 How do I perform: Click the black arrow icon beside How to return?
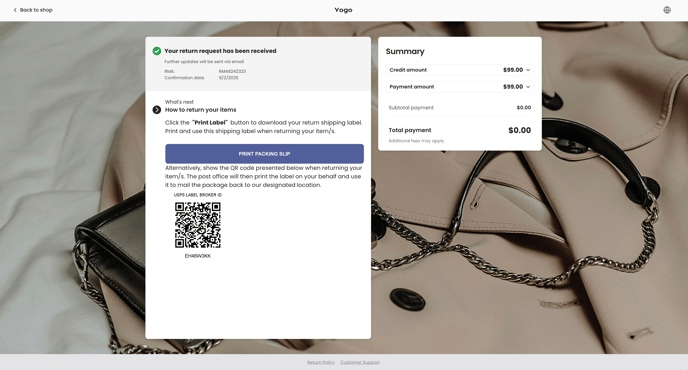(x=157, y=110)
